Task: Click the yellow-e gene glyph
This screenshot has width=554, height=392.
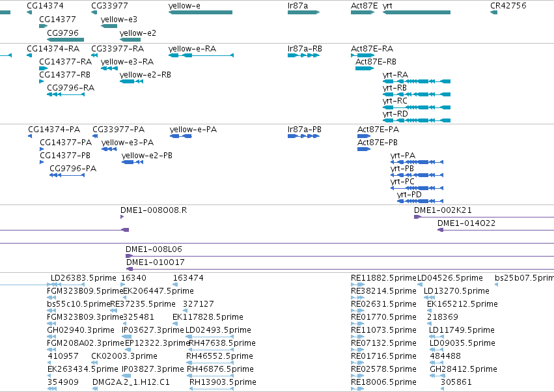Action: (x=201, y=12)
